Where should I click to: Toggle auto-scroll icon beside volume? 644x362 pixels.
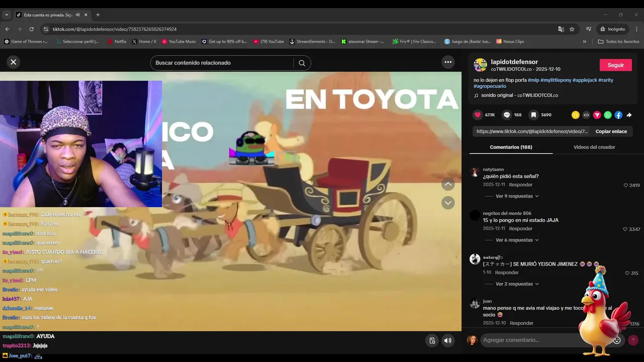(x=432, y=340)
